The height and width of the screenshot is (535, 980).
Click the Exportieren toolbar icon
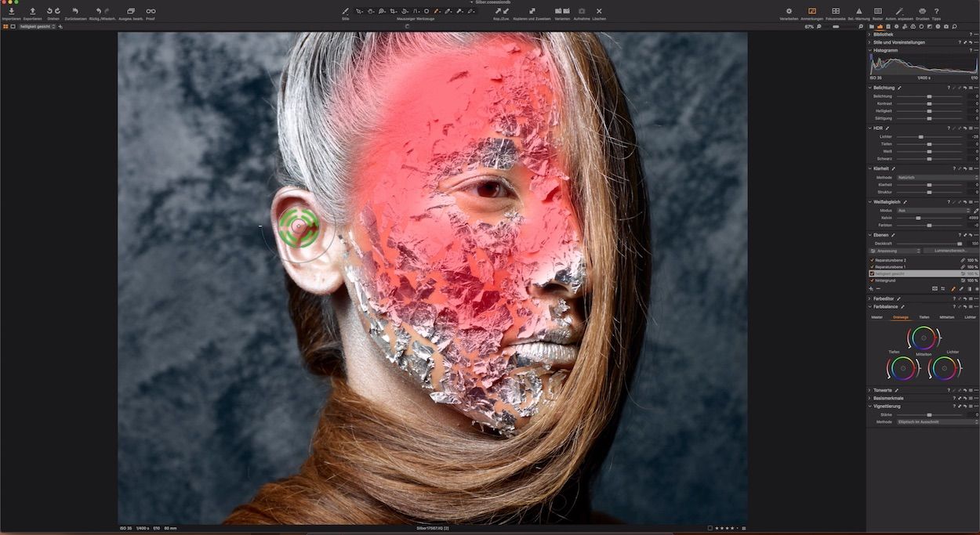tap(32, 11)
